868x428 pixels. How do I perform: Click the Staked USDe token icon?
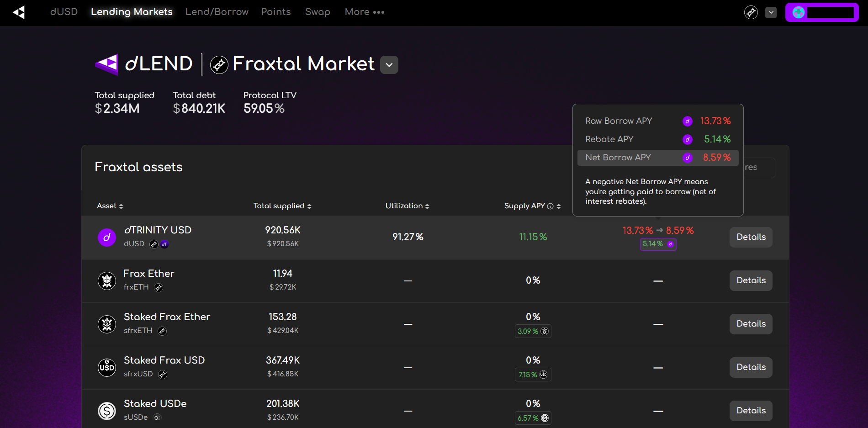106,411
